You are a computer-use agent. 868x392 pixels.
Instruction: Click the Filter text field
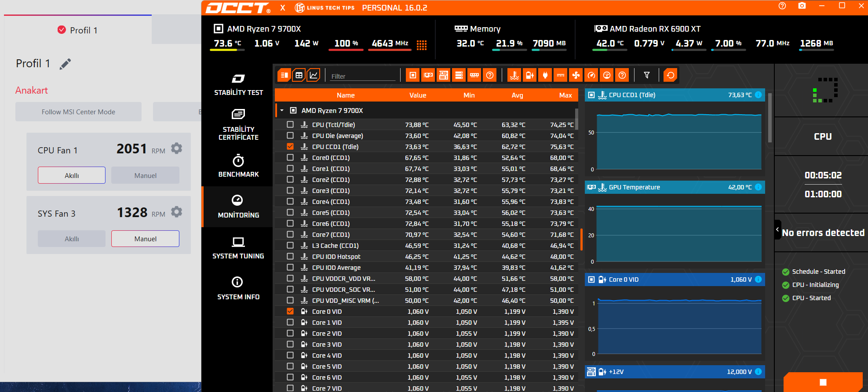363,76
